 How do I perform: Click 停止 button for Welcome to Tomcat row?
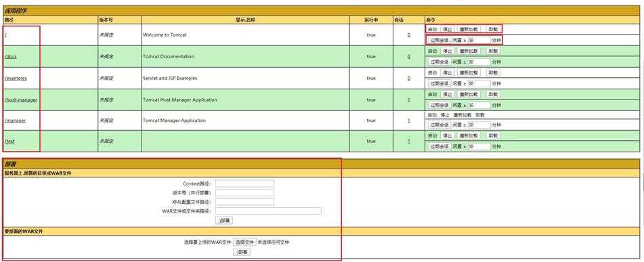pos(447,30)
